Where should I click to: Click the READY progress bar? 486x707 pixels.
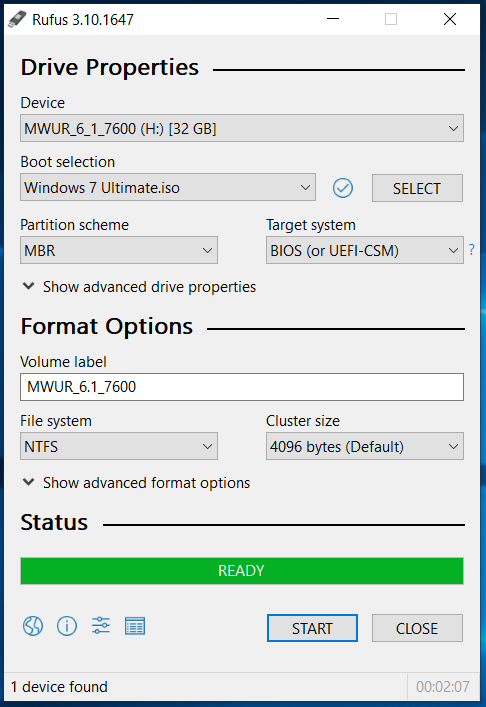[242, 571]
